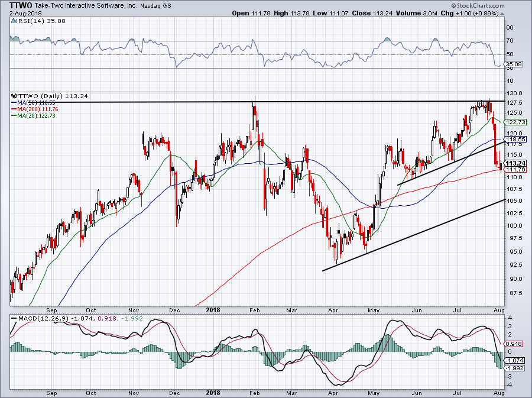Click the 122.73 price tag on right axis

(x=515, y=122)
